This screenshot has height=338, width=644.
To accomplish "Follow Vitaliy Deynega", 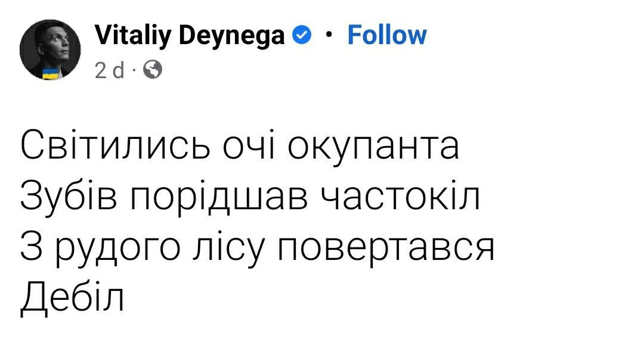I will (x=386, y=36).
